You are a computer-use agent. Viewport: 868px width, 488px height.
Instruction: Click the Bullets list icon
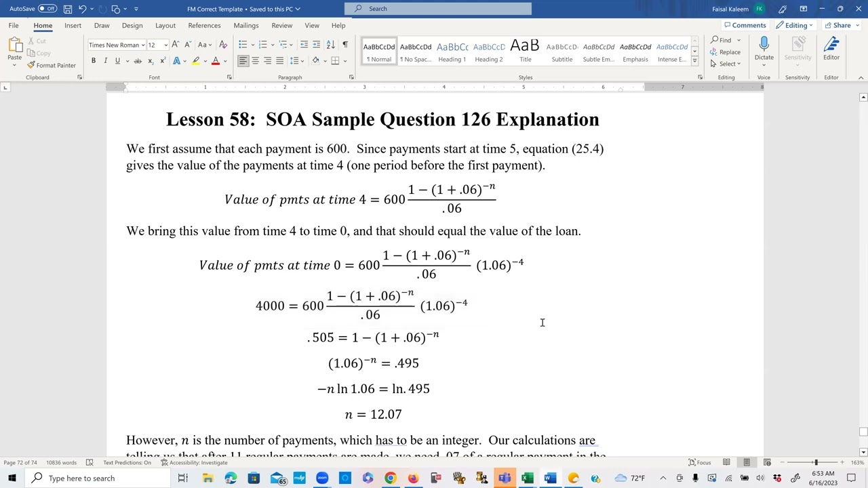coord(243,45)
